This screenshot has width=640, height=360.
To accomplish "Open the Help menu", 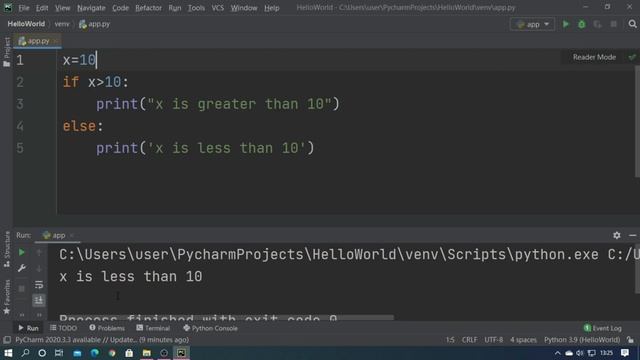I will click(271, 8).
